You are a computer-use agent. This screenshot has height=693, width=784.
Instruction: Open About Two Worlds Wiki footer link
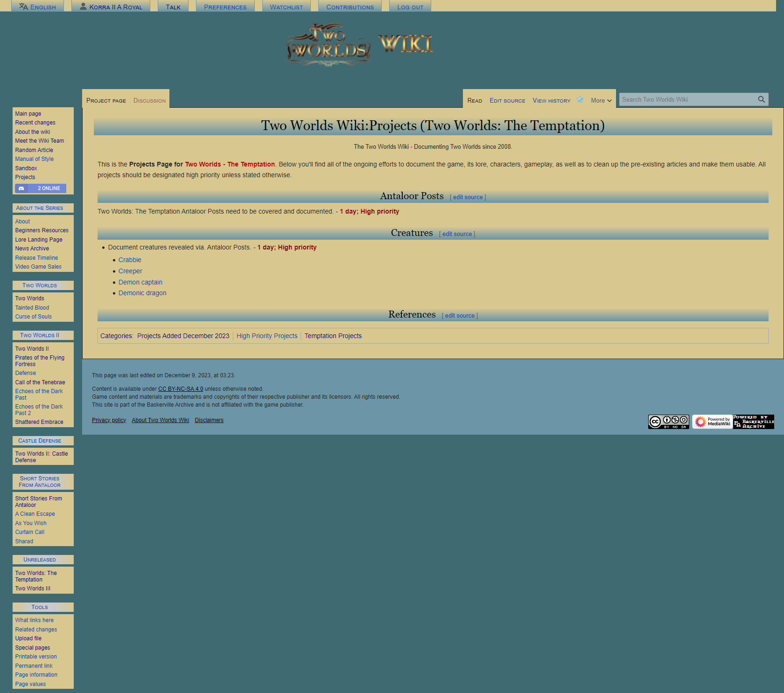(160, 420)
